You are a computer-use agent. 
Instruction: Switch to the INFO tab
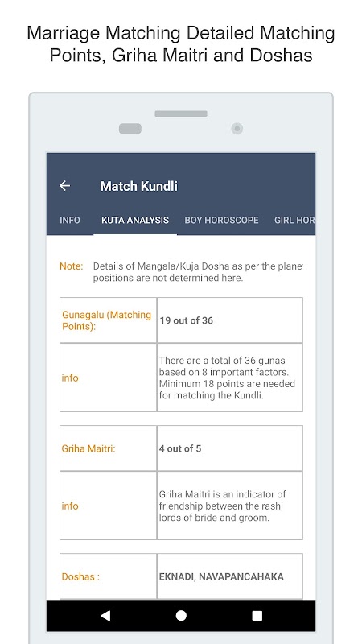tap(70, 220)
